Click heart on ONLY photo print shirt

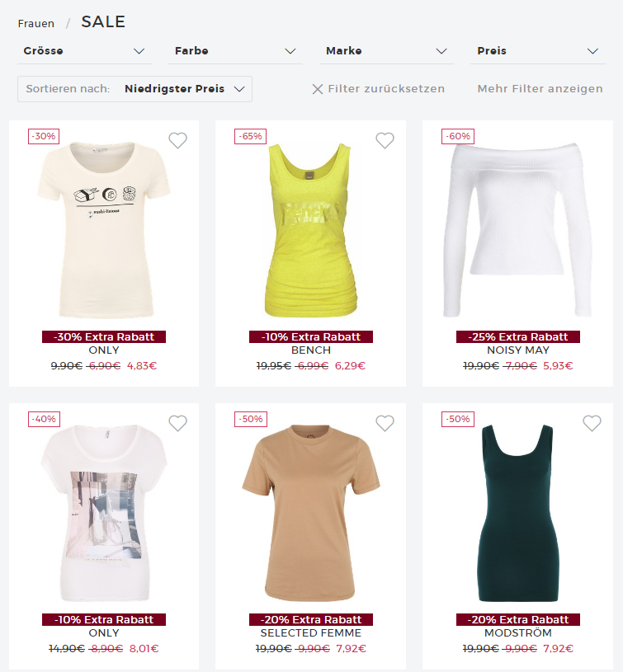(177, 423)
